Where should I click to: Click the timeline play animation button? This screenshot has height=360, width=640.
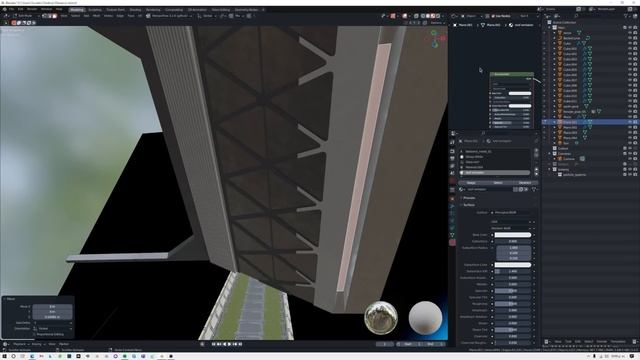(229, 344)
